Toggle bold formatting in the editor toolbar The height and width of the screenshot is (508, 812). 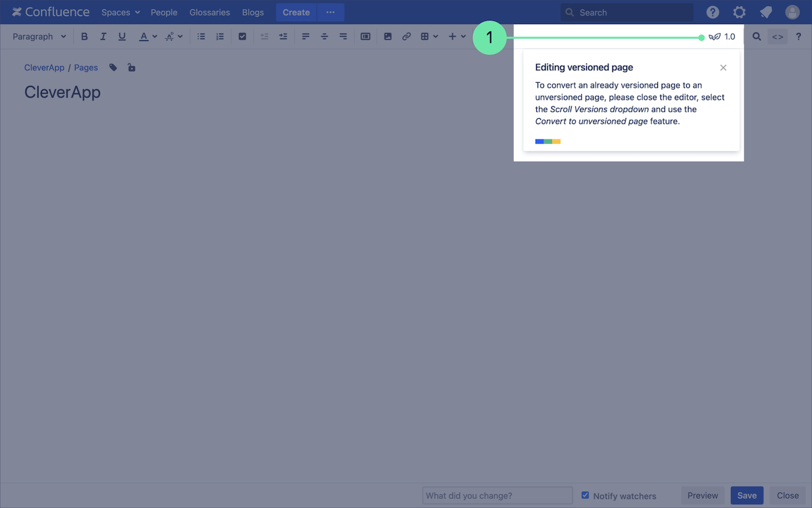84,37
